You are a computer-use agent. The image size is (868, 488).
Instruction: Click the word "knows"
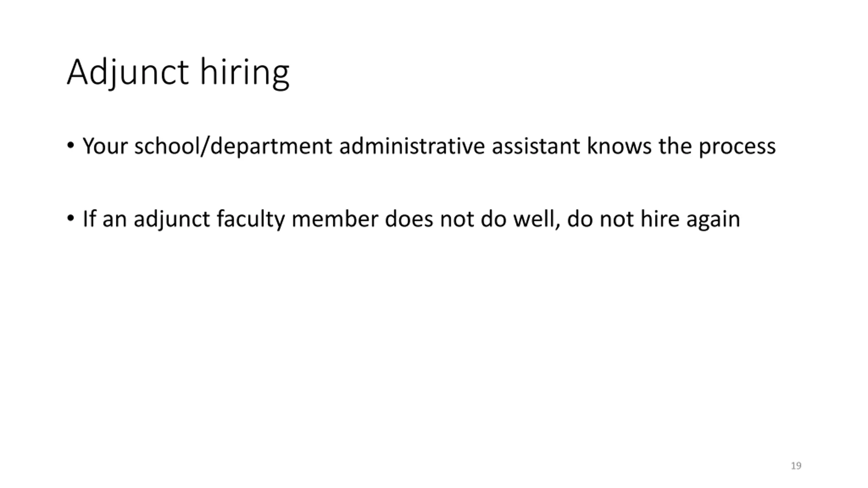click(619, 146)
